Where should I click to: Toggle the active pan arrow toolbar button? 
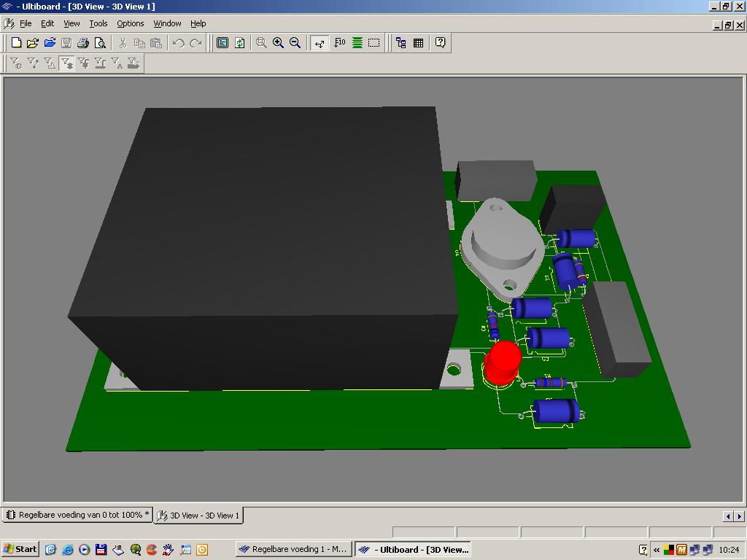pyautogui.click(x=319, y=43)
